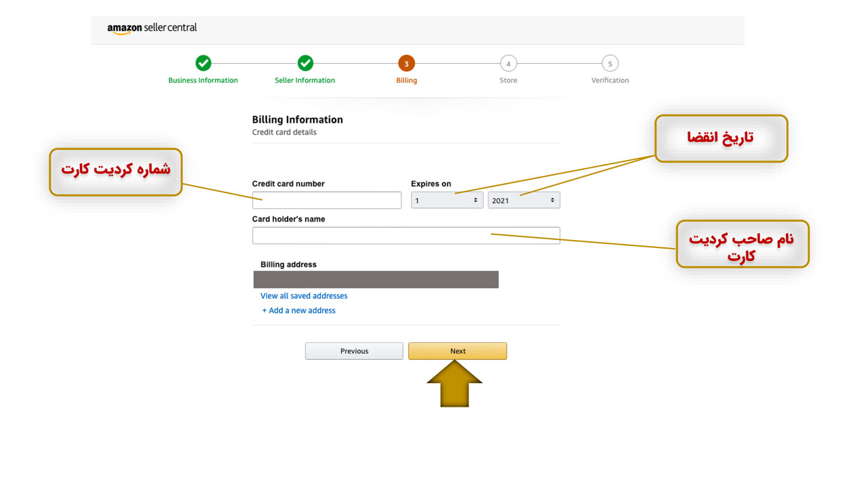Focus the Card holder's name field

click(x=406, y=235)
